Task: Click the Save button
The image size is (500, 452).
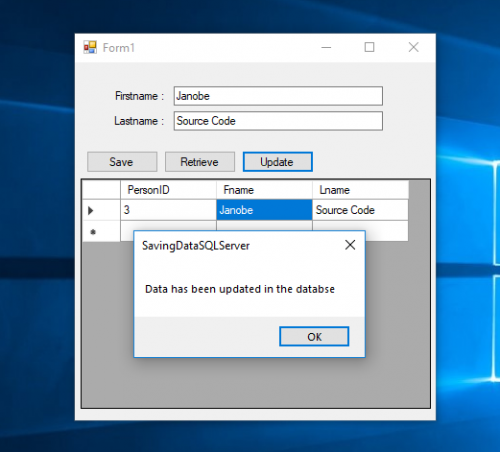Action: 122,162
